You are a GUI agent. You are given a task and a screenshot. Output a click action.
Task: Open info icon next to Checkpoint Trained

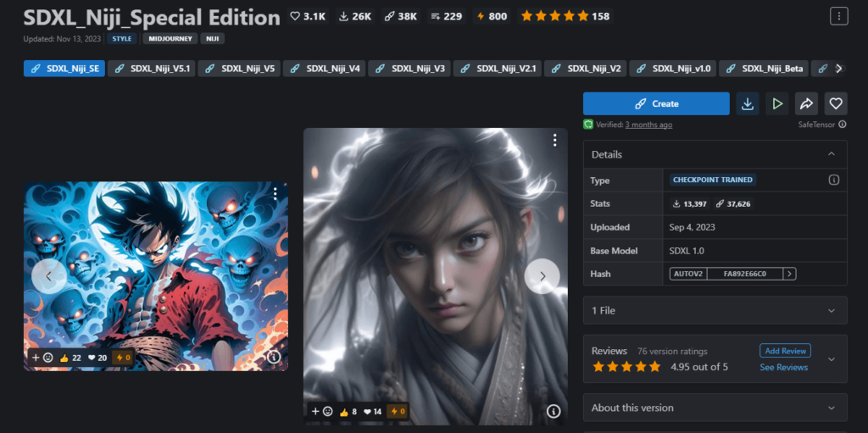coord(833,180)
